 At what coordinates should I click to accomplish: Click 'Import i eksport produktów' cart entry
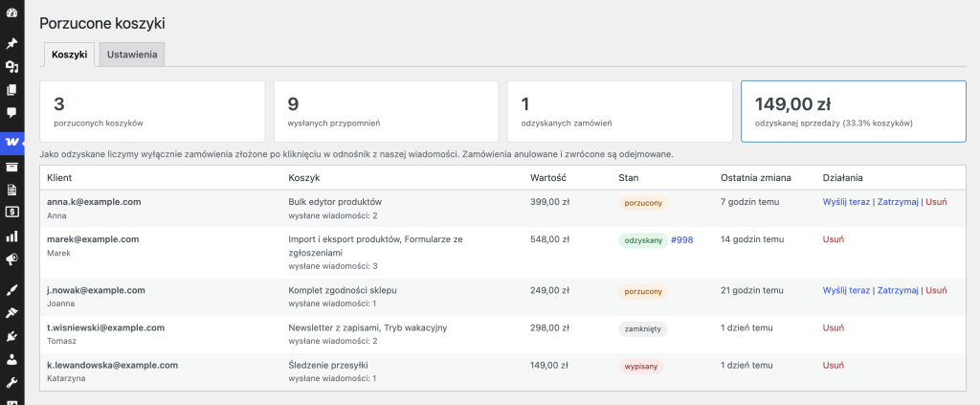point(344,239)
